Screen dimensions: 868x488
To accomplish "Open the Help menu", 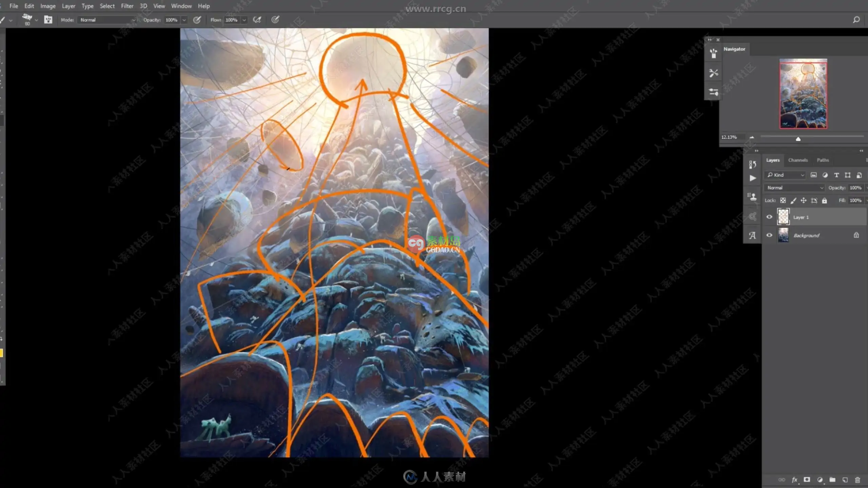I will [x=204, y=6].
